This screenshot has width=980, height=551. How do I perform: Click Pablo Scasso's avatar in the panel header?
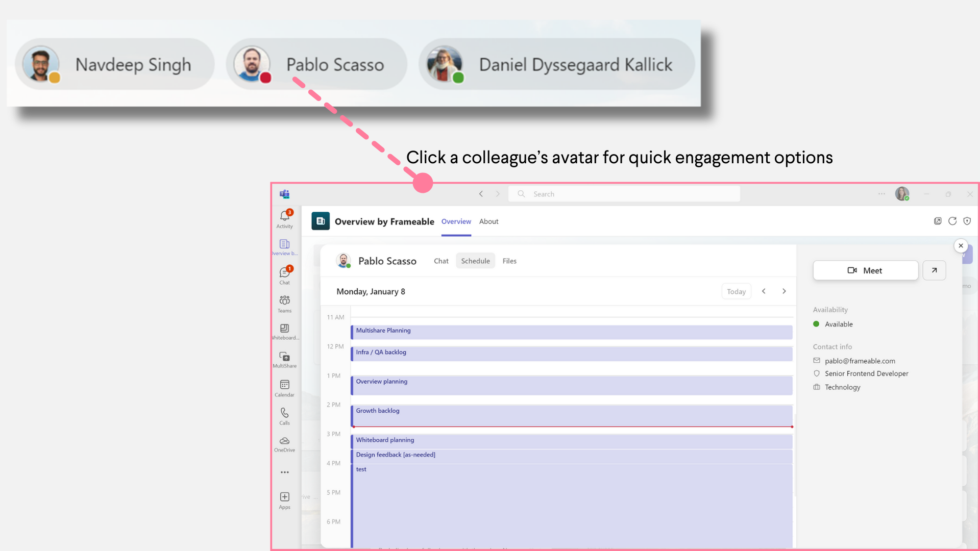coord(344,261)
